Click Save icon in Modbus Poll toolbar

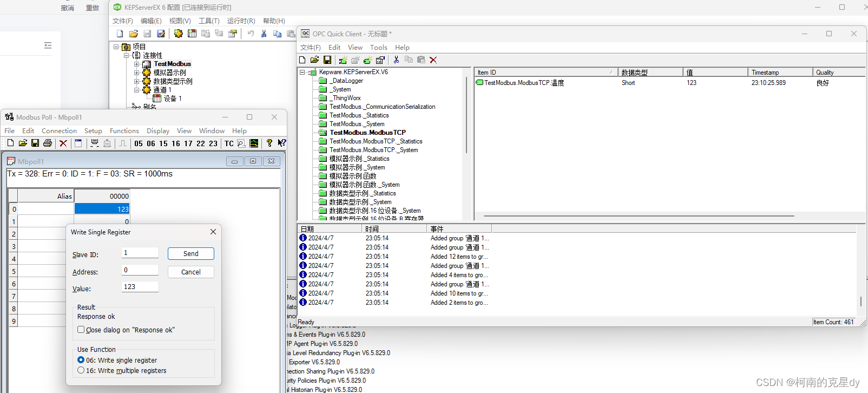pos(35,143)
